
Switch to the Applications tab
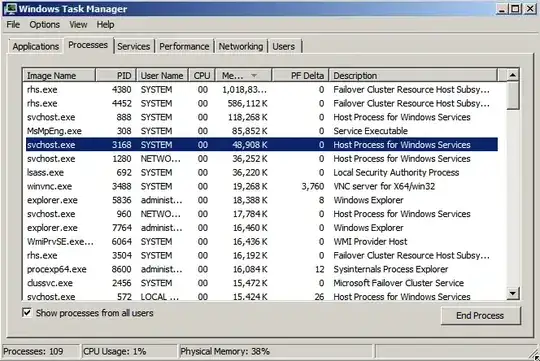36,46
